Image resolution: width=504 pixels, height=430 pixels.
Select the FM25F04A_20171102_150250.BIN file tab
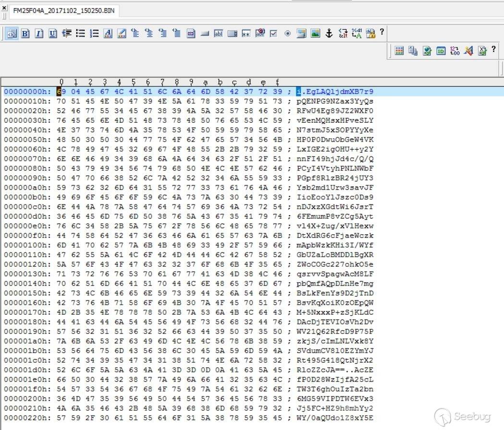pyautogui.click(x=63, y=11)
